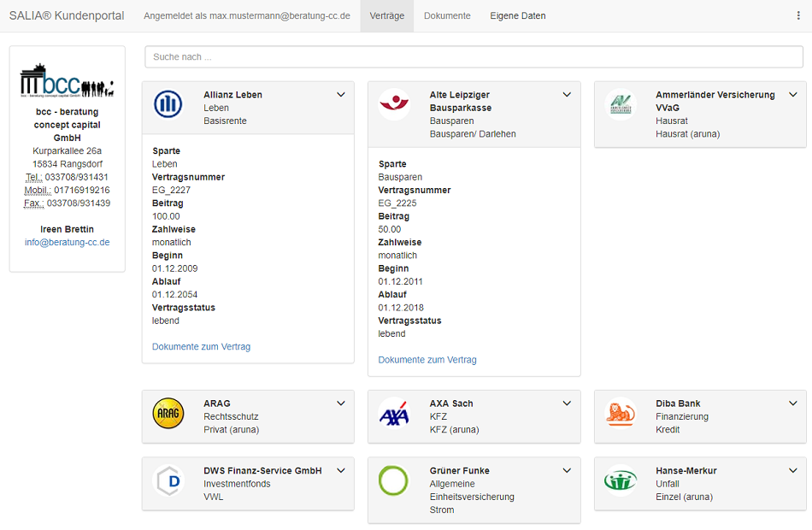Click the AXA Sach logo icon
The height and width of the screenshot is (530, 812).
point(394,413)
